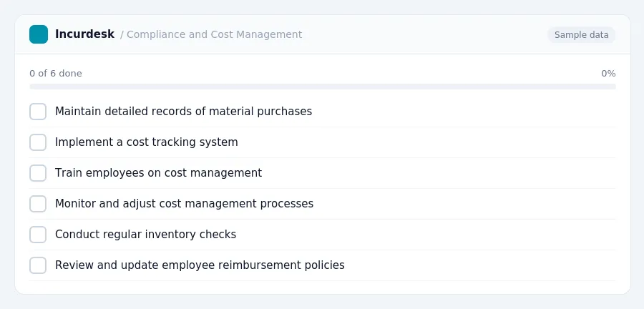
Task: Select the 'Implement a cost tracking system' text
Action: (147, 142)
